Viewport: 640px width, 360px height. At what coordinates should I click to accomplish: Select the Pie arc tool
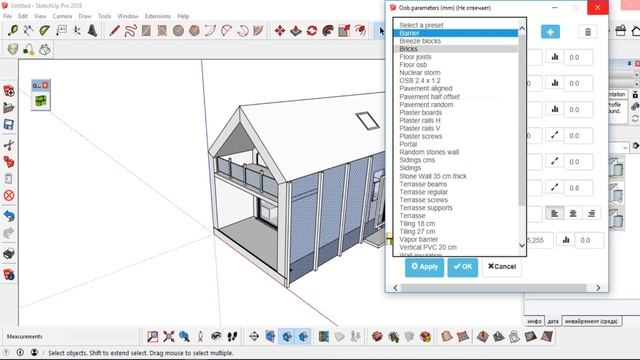(258, 31)
